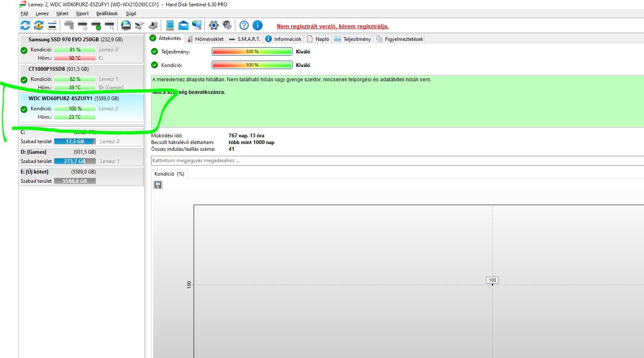Switch to the Napló tab

[318, 39]
